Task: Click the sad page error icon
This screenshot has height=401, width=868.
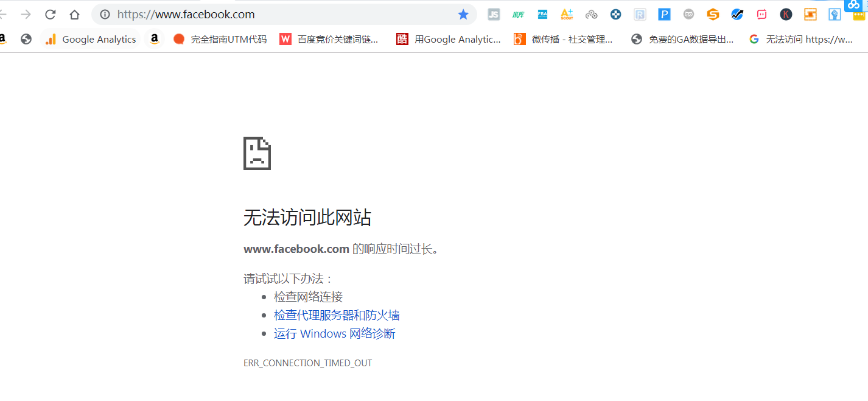Action: 257,153
